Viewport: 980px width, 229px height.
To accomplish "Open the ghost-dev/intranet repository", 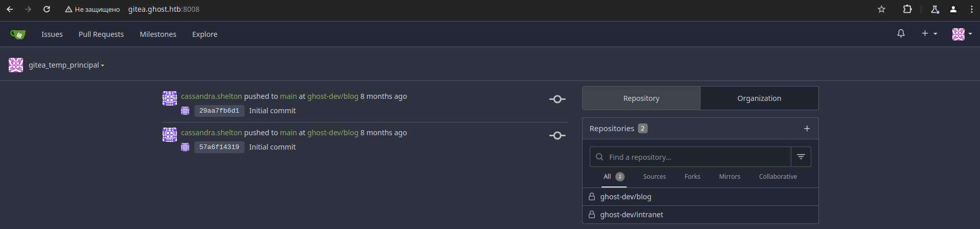I will point(632,215).
